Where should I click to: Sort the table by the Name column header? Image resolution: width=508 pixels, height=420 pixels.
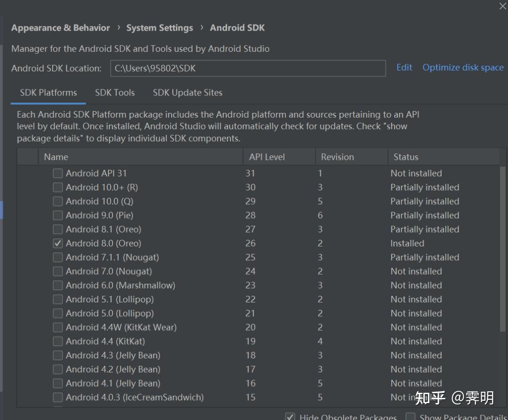141,157
